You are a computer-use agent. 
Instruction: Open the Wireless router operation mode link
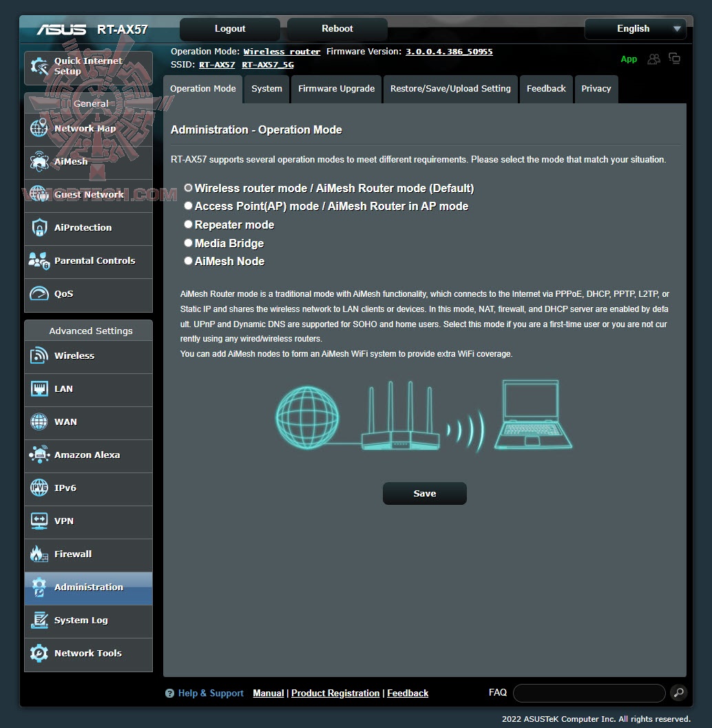point(282,52)
